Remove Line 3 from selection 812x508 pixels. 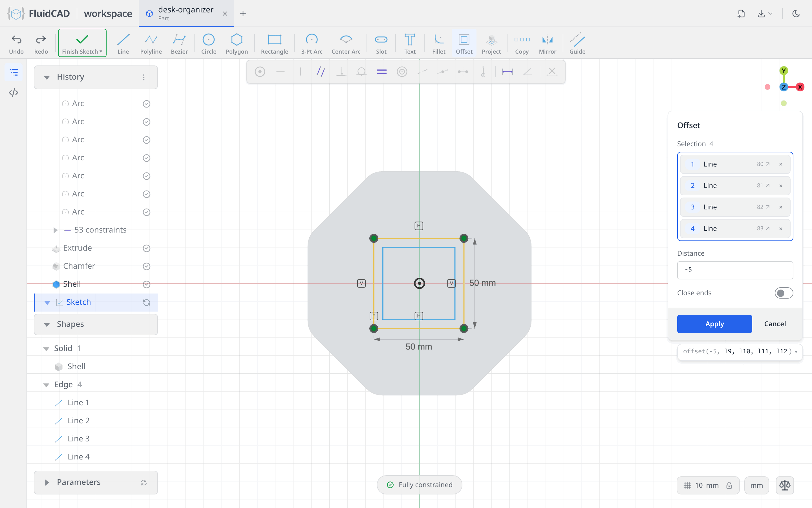tap(780, 207)
